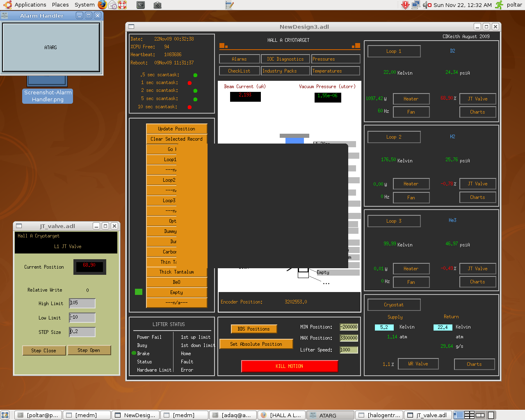Switch to NewDesig... taskbar window

(135, 415)
